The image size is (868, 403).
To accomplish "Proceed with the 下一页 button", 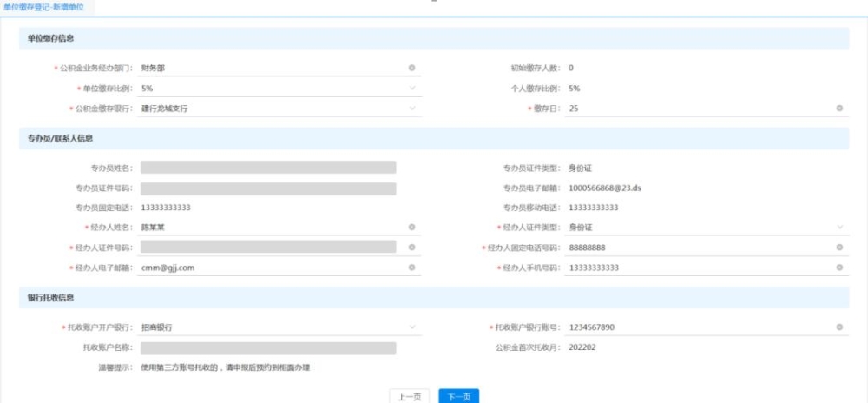I will 459,396.
